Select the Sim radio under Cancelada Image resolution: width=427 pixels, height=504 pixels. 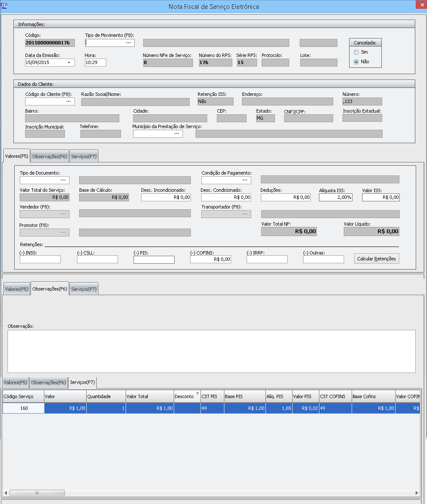pyautogui.click(x=356, y=52)
